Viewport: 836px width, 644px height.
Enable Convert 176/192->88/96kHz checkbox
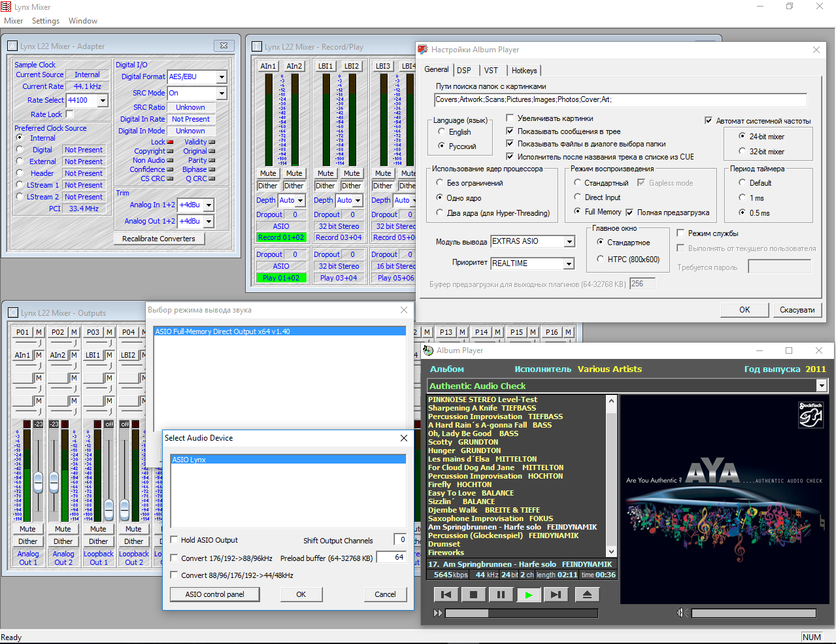pos(174,558)
